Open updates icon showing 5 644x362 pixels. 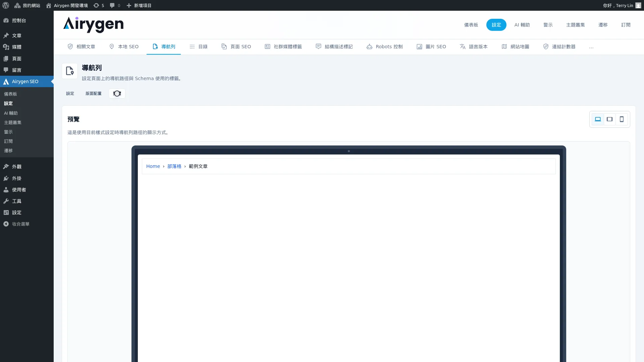click(x=99, y=5)
